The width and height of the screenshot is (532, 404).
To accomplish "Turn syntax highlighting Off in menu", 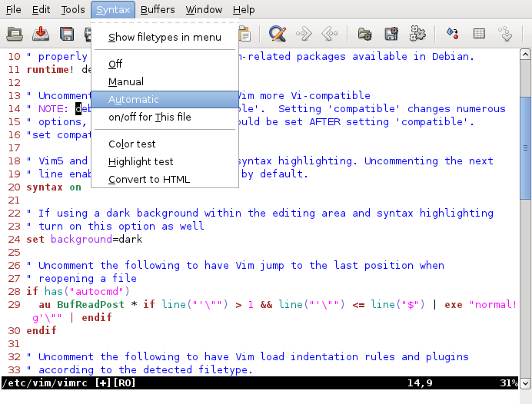I will tap(115, 64).
